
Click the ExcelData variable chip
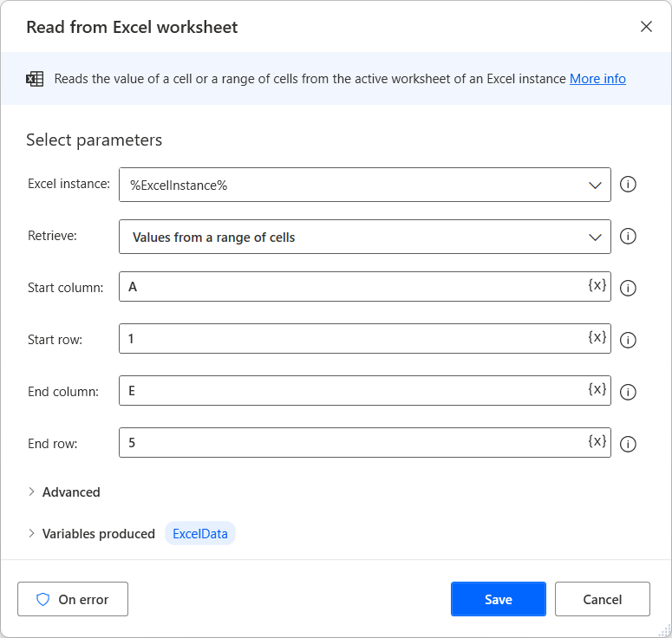[200, 533]
